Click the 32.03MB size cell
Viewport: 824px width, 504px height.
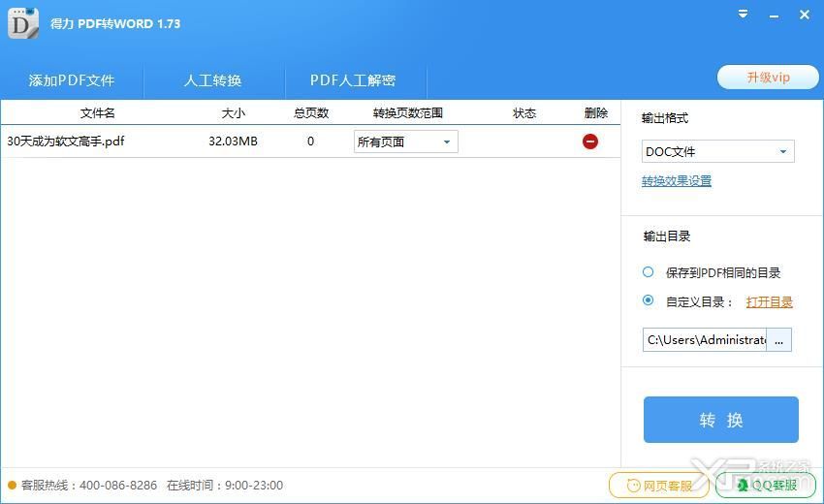pyautogui.click(x=233, y=142)
